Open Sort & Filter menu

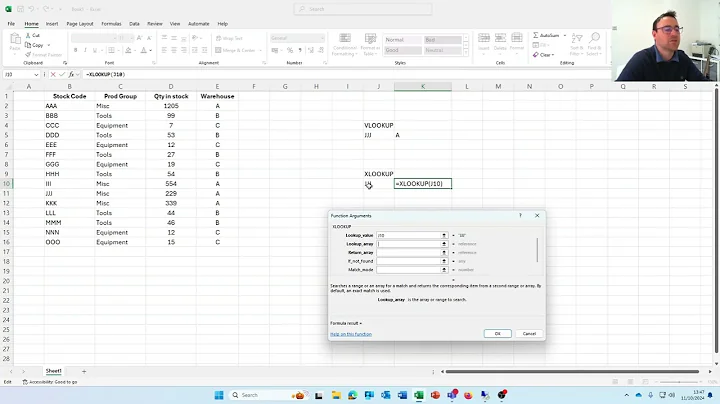[x=577, y=45]
